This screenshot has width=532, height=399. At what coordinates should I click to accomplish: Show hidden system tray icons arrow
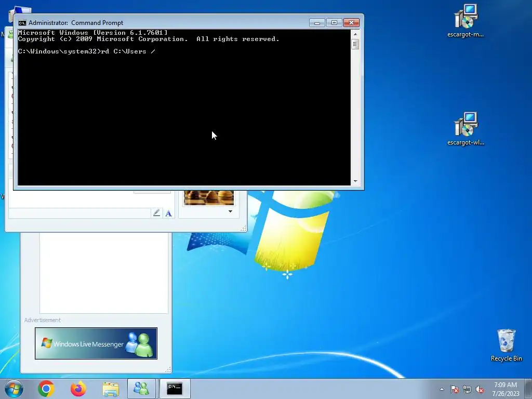click(442, 389)
